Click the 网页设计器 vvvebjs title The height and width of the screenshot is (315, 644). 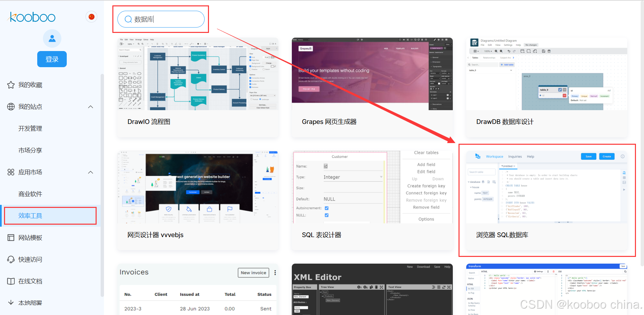coord(155,235)
